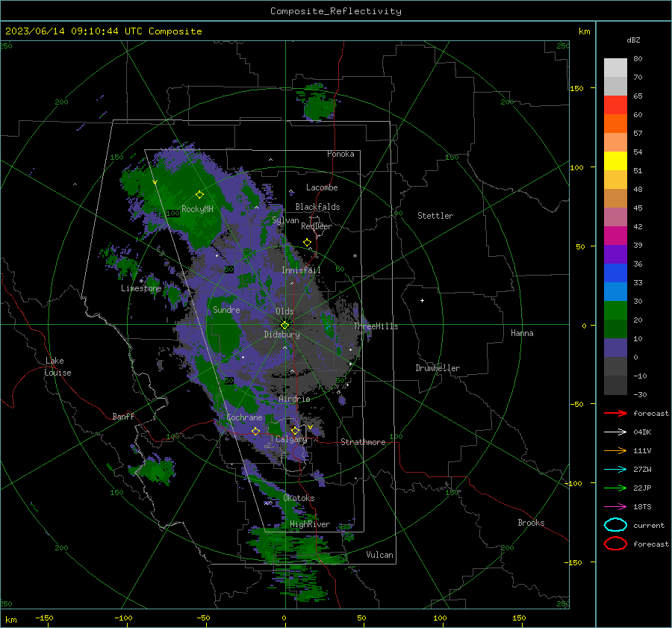The width and height of the screenshot is (672, 628).
Task: Click the magenta 18TS arrow in the legend
Action: click(x=615, y=507)
